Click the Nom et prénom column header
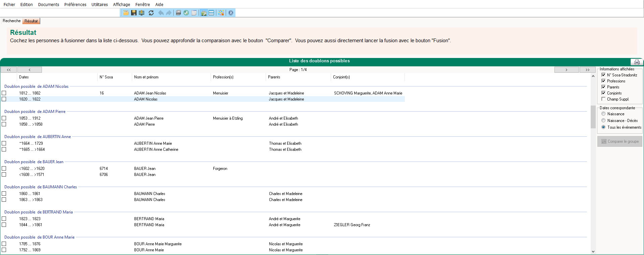The height and width of the screenshot is (255, 644). click(x=171, y=77)
